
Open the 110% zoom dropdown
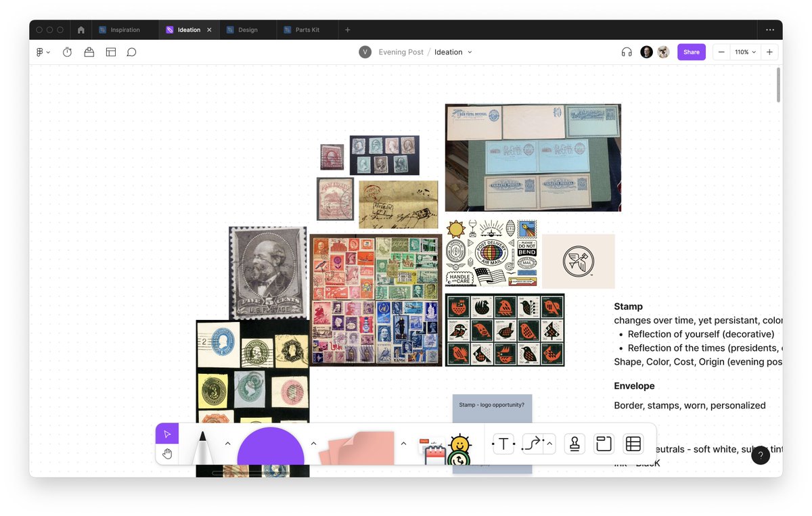click(744, 51)
